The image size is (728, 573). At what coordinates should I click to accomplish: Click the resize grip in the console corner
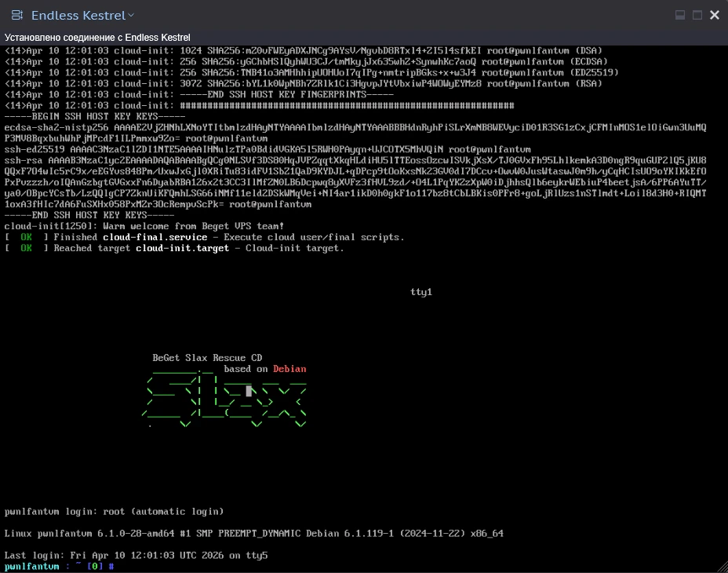click(x=723, y=567)
